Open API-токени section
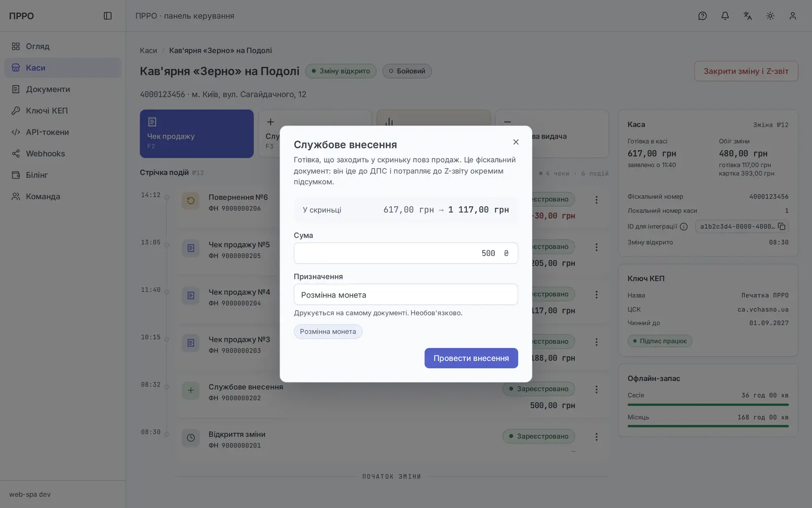Image resolution: width=812 pixels, height=508 pixels. pyautogui.click(x=63, y=132)
